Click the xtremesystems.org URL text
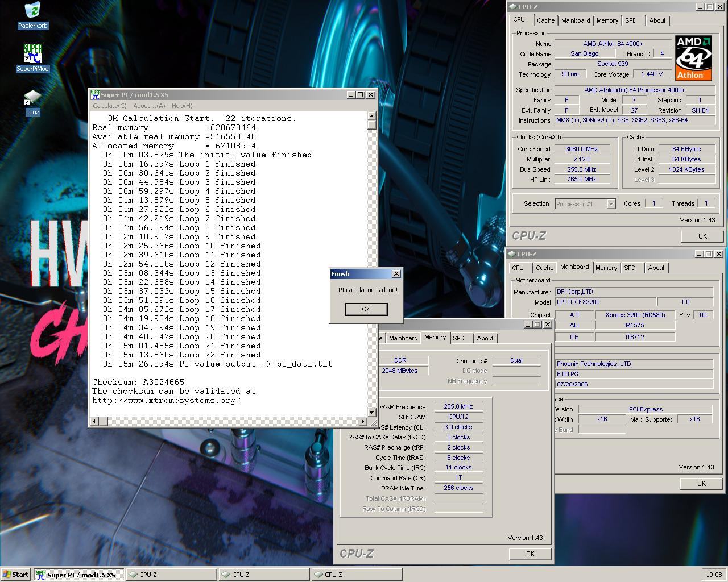This screenshot has width=728, height=582. click(x=167, y=401)
